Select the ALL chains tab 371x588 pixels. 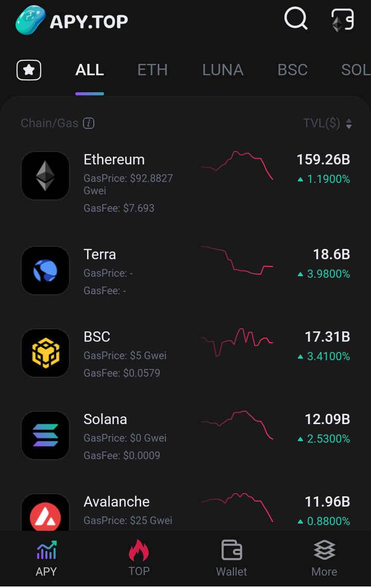[x=89, y=70]
